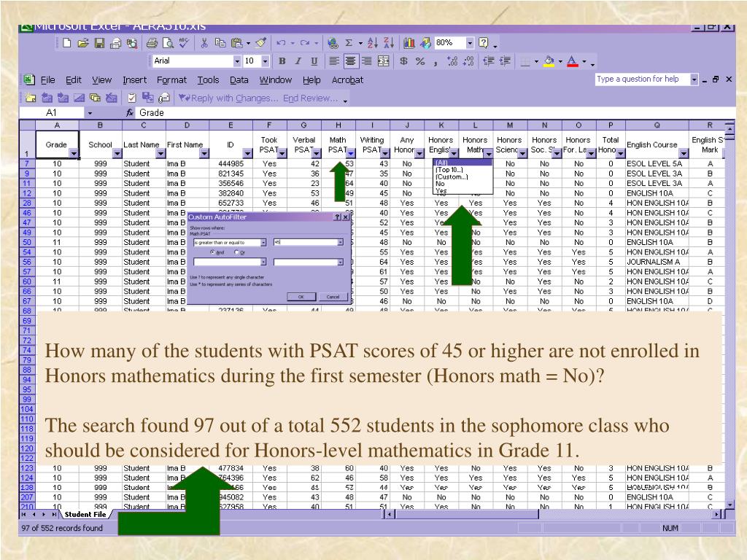
Task: Switch to the Student File sheet tab
Action: [85, 514]
